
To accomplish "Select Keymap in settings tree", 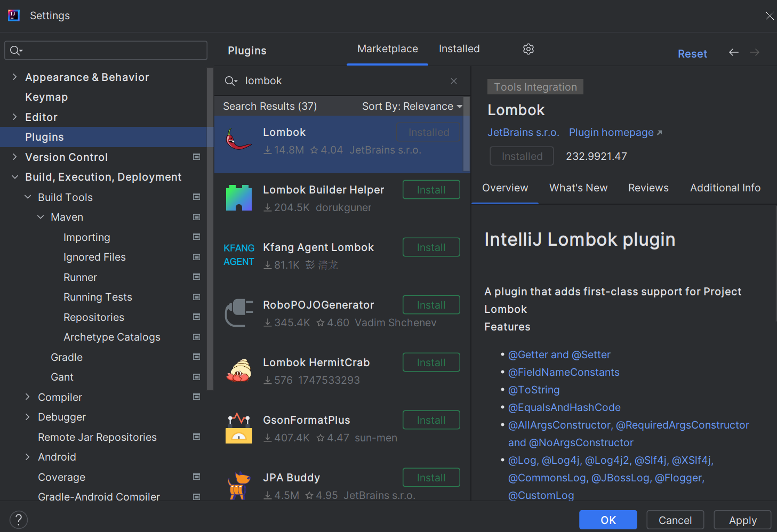I will pos(46,97).
